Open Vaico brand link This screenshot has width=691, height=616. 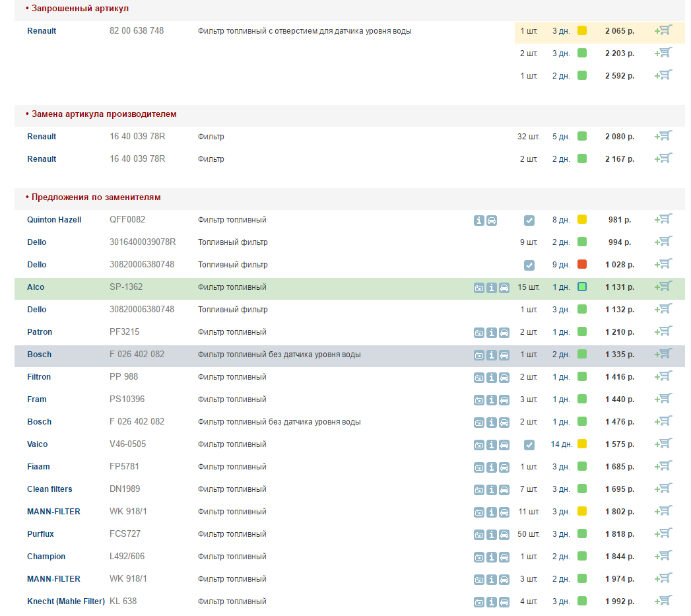(38, 444)
